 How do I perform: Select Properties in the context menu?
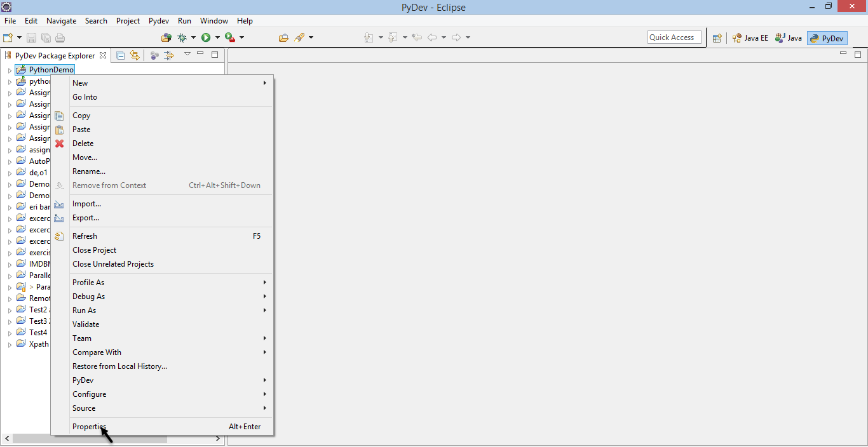(x=89, y=427)
